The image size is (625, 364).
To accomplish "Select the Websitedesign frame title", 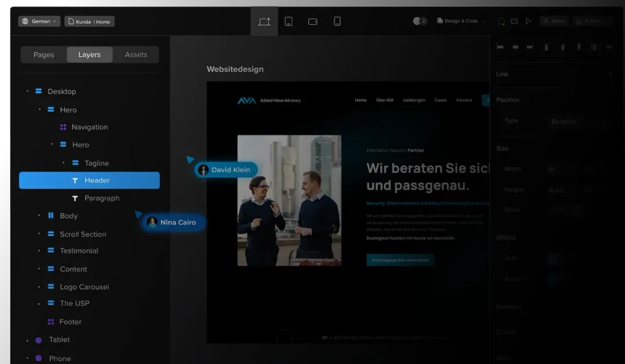I will (235, 69).
